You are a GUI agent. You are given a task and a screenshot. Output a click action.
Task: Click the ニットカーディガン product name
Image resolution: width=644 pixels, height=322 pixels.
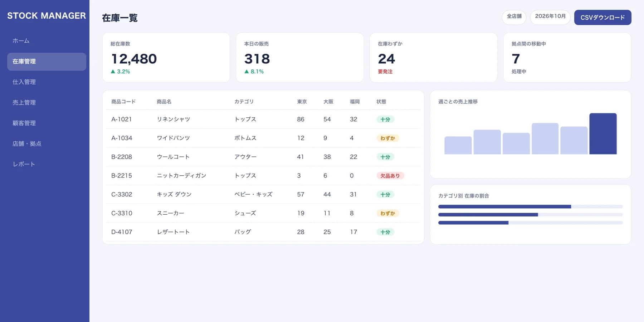click(181, 176)
